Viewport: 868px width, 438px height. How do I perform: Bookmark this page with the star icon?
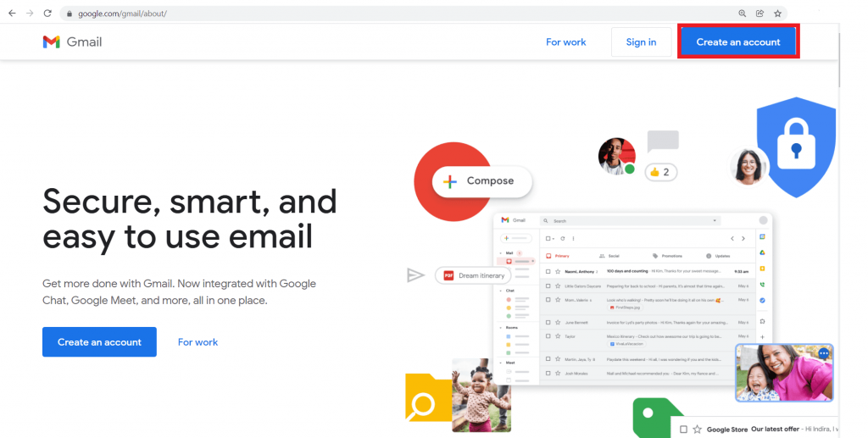778,14
